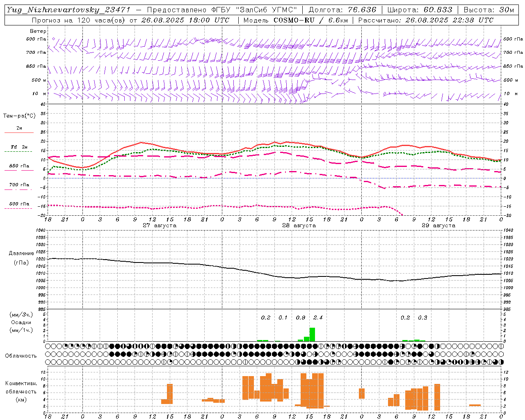Click the Рассчитано: 26.08.2025 22:38 UTC text
Image resolution: width=525 pixels, height=420 pixels.
coord(426,20)
